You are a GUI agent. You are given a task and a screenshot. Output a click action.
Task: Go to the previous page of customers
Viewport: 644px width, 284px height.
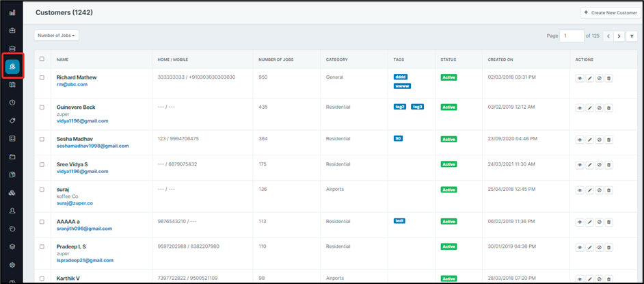point(608,36)
